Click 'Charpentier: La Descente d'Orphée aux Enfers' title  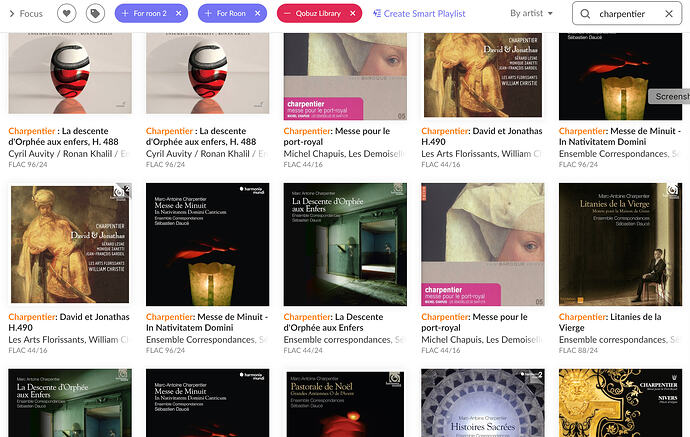[333, 322]
